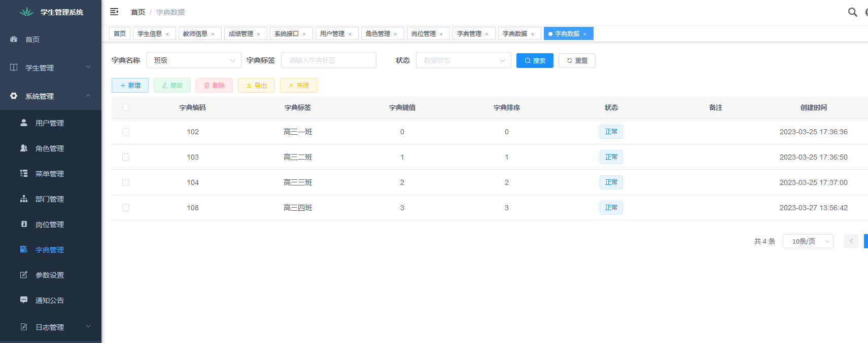Open the 字典名称 dropdown showing 班级

[194, 60]
